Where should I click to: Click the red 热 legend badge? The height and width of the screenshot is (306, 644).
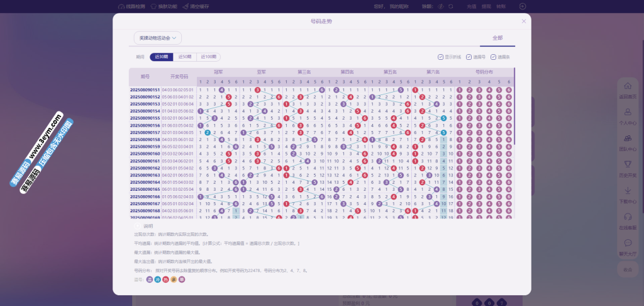point(165,279)
